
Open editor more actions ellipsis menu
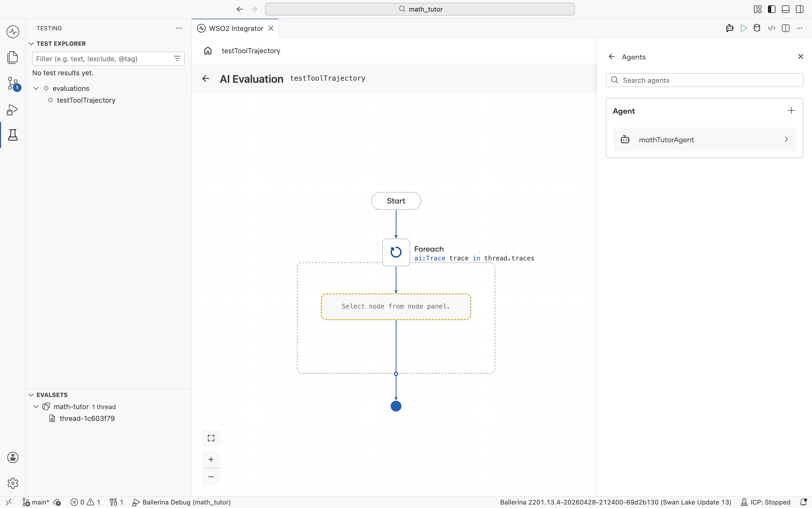click(x=800, y=28)
